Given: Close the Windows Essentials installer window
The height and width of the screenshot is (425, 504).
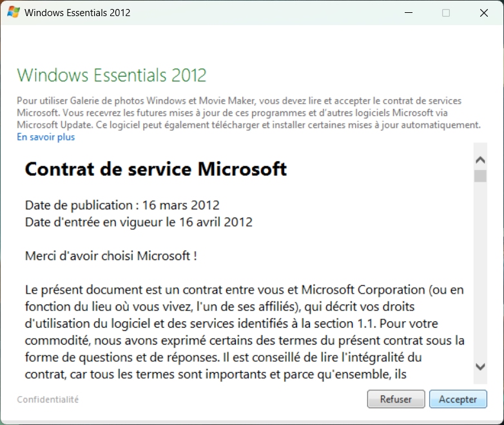Looking at the screenshot, I should click(x=484, y=13).
